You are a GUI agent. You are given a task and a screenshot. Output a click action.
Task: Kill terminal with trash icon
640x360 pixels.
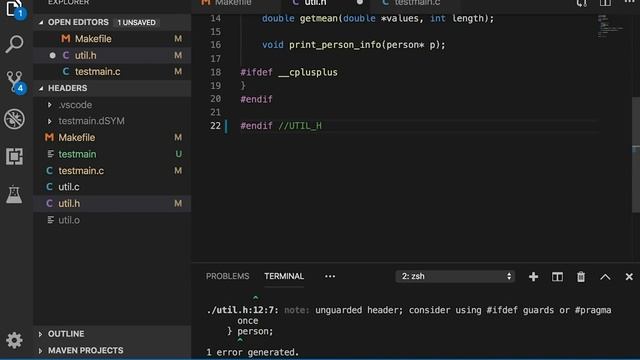click(x=581, y=277)
